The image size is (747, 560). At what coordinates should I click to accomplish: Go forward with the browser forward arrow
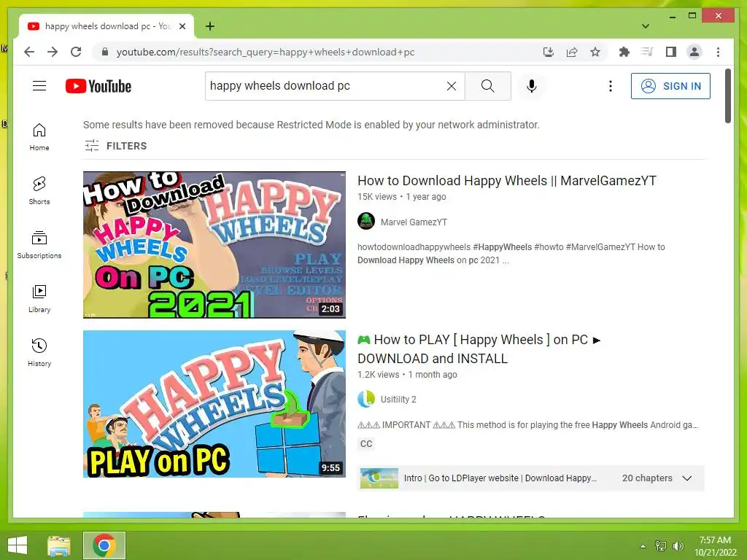pyautogui.click(x=53, y=52)
